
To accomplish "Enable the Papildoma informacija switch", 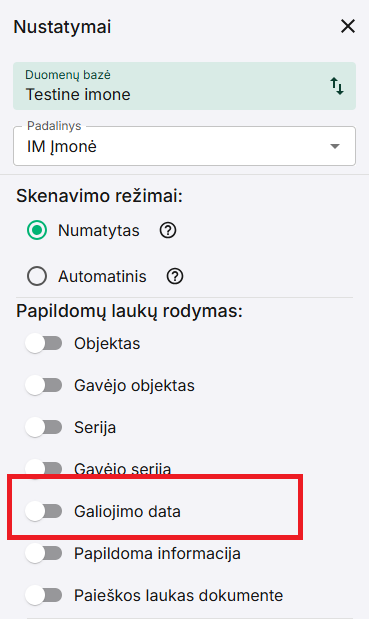I will (x=44, y=553).
